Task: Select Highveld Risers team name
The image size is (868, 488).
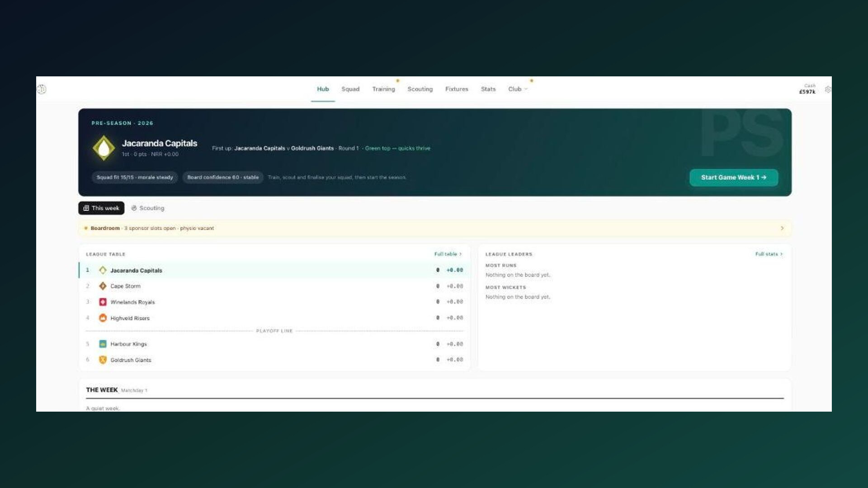Action: [x=130, y=318]
